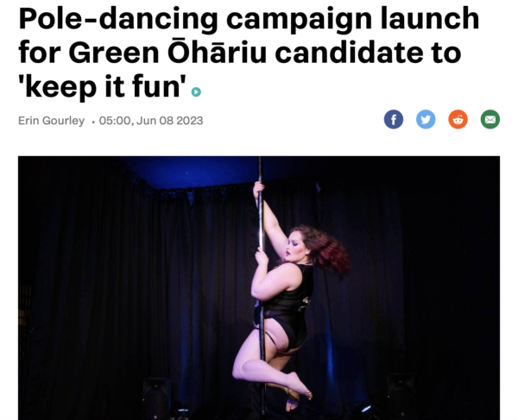Share the article via Twitter icon

tap(426, 119)
